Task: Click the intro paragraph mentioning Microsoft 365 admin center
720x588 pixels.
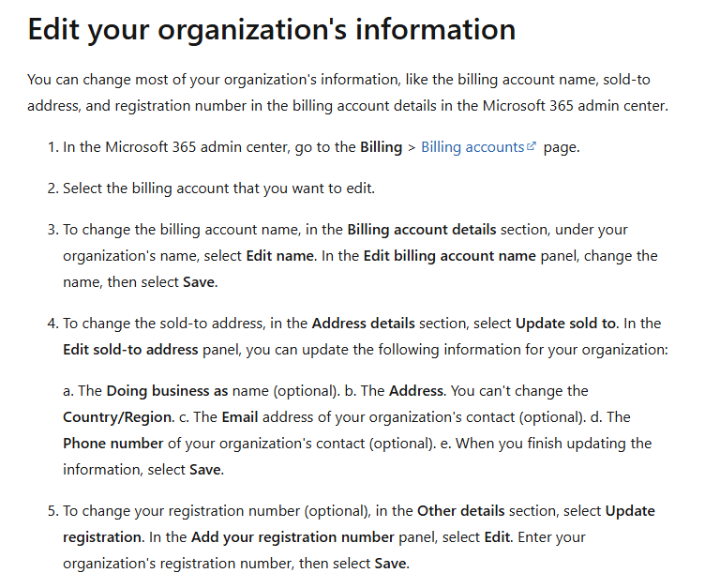Action: tap(348, 93)
